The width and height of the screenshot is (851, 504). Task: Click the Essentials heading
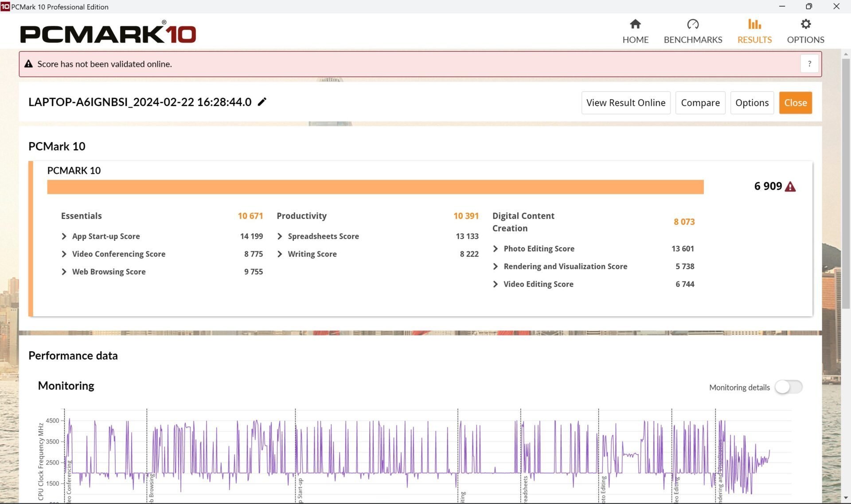[81, 216]
